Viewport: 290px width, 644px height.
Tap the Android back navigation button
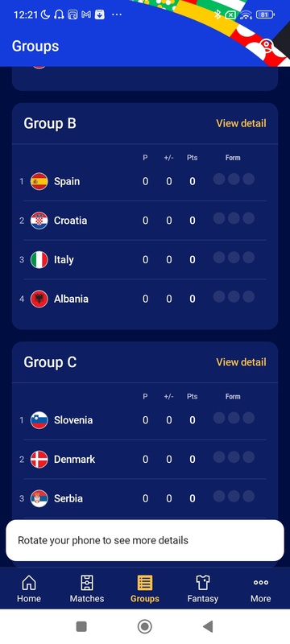pyautogui.click(x=208, y=626)
